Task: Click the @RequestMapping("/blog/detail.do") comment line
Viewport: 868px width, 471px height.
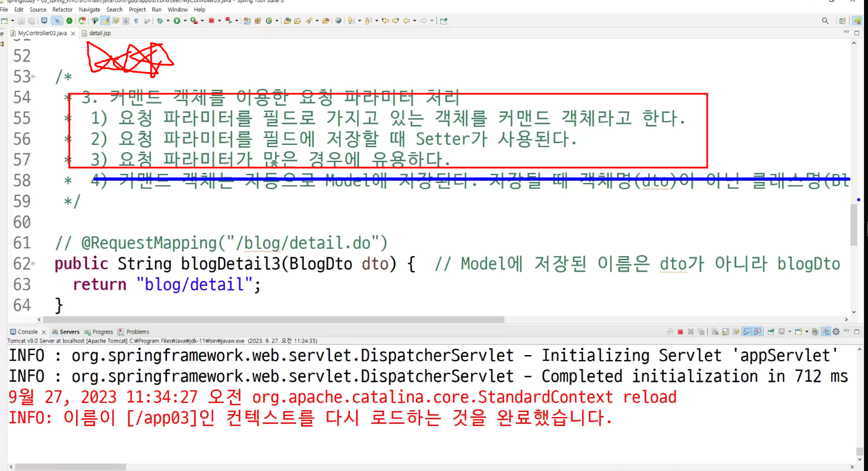Action: click(222, 243)
